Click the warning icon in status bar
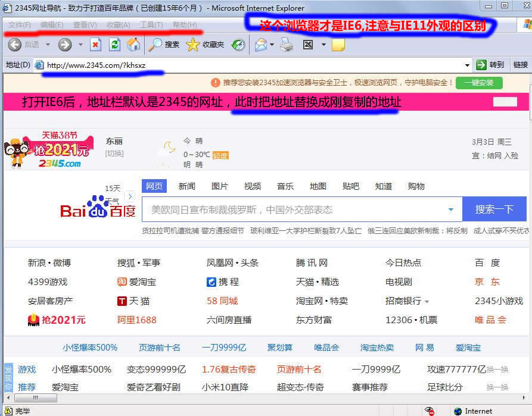The width and height of the screenshot is (532, 416). (x=8, y=411)
